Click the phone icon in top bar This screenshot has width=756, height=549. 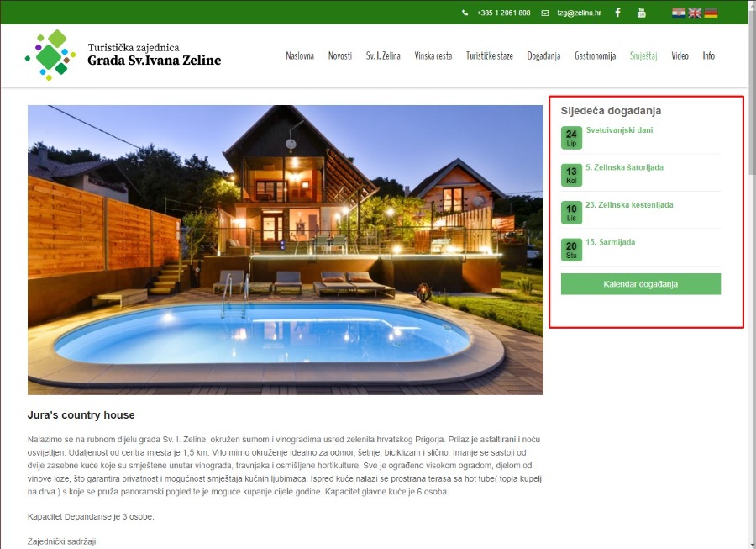465,13
